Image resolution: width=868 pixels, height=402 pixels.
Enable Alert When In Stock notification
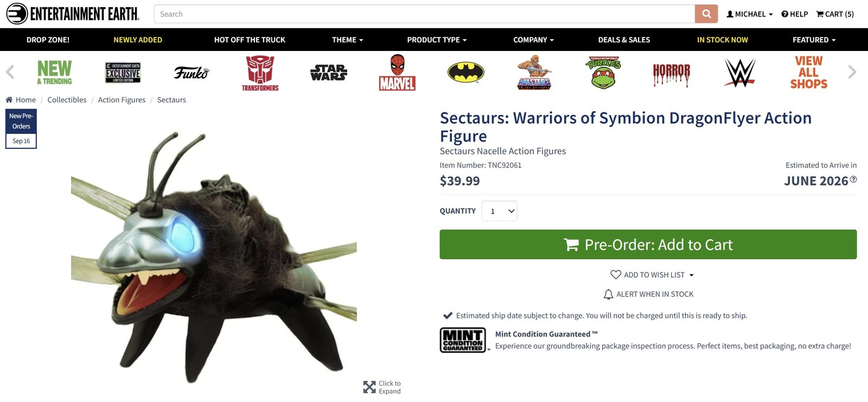[649, 293]
